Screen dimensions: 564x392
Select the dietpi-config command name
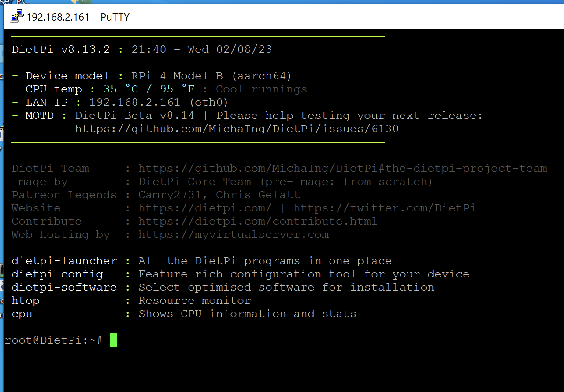(57, 274)
